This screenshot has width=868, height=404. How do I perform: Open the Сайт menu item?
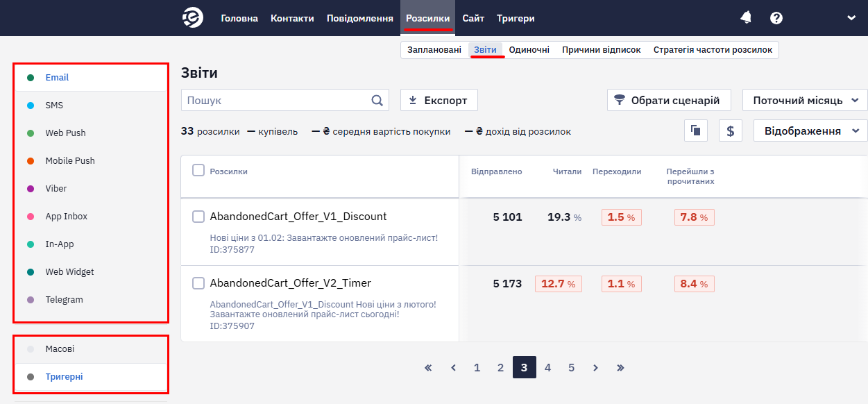[473, 18]
